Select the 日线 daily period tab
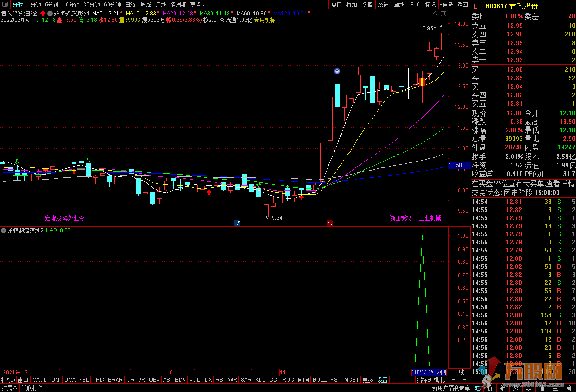Image resolution: width=576 pixels, height=392 pixels. click(130, 5)
